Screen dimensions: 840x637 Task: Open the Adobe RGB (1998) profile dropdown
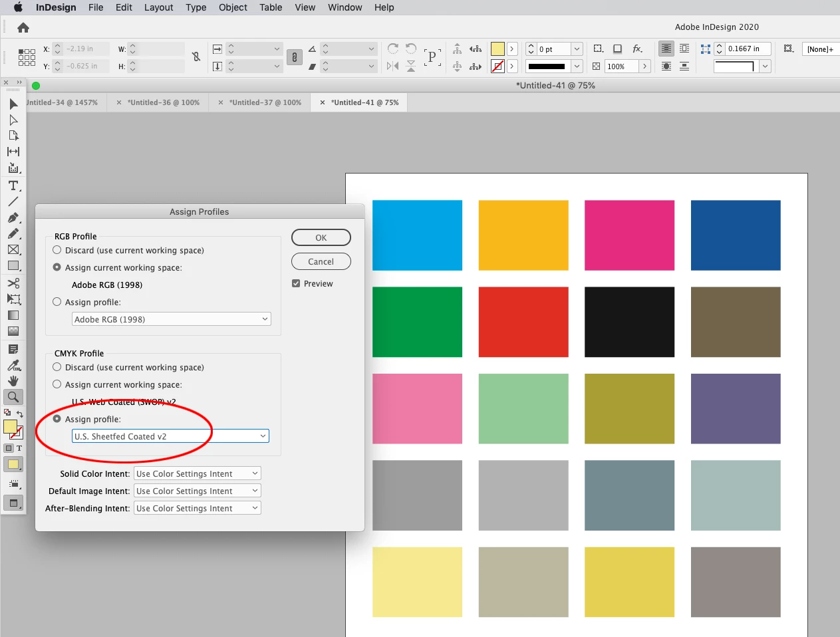(172, 319)
